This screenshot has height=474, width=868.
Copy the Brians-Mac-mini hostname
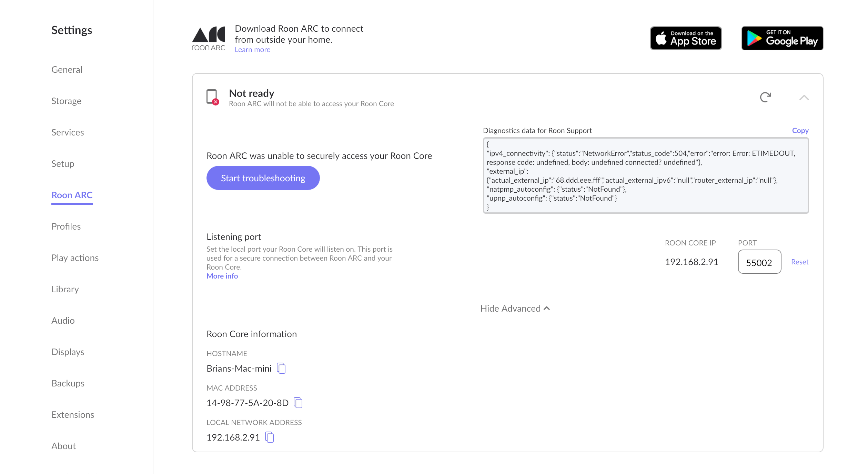coord(281,368)
